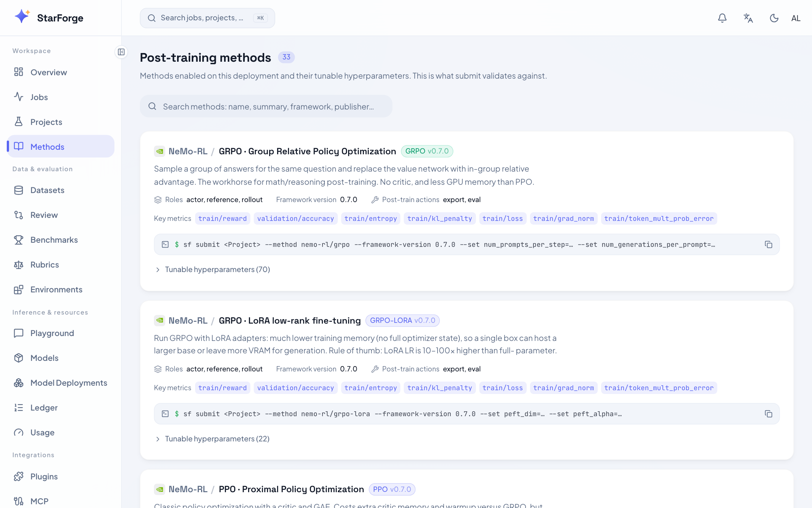Click train/token_mult_prob_error on GRPO-LoRA card

click(659, 388)
